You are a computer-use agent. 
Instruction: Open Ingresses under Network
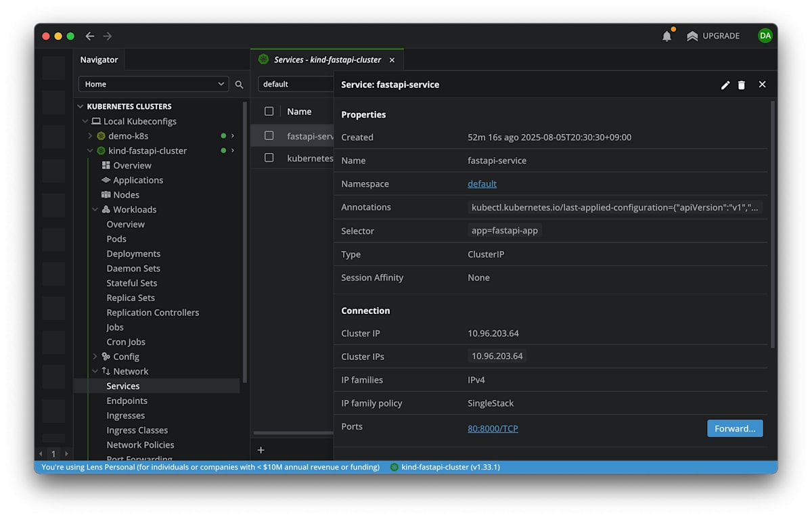pyautogui.click(x=125, y=415)
